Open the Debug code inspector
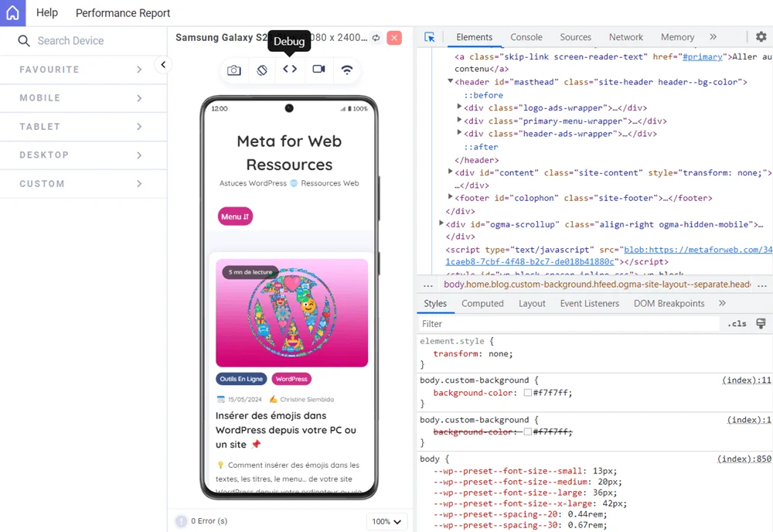Screen dimensions: 773x532 click(288, 70)
